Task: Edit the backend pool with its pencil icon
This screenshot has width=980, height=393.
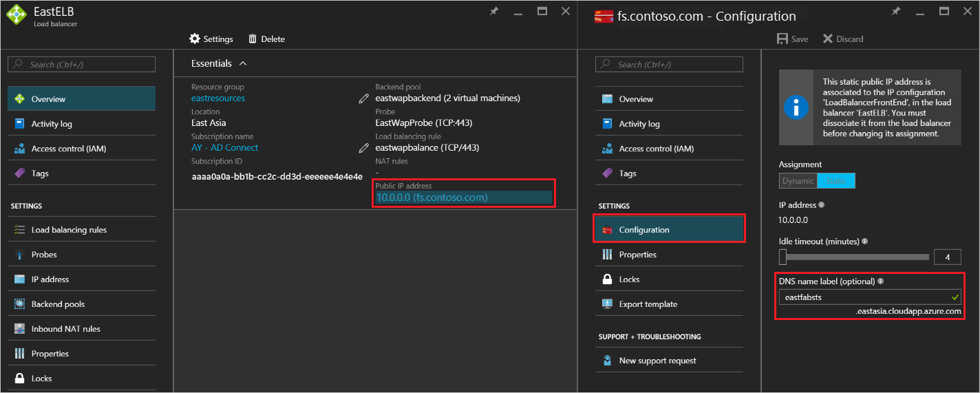Action: coord(363,98)
